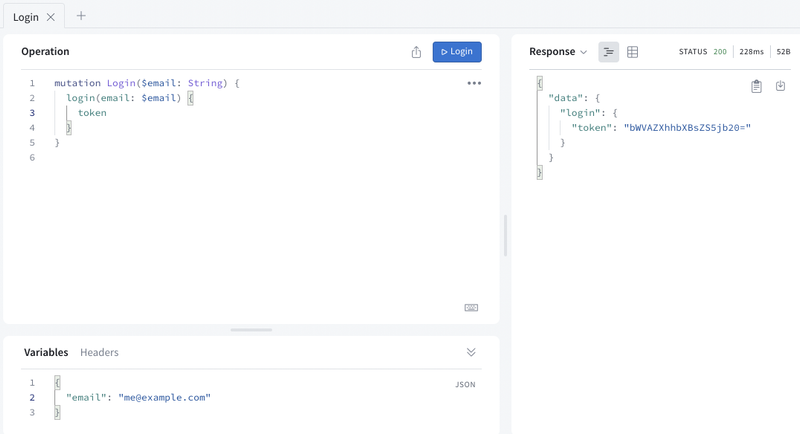Click the share operation icon
Viewport: 800px width, 434px height.
point(416,52)
